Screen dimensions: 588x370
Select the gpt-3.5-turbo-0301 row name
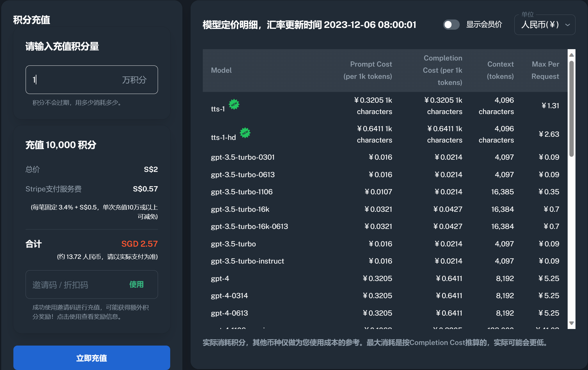pos(243,157)
